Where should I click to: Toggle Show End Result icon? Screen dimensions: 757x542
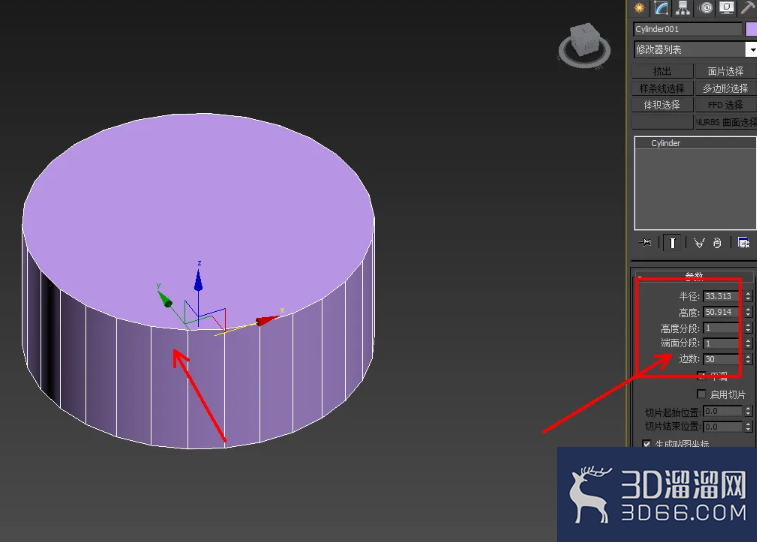[672, 242]
